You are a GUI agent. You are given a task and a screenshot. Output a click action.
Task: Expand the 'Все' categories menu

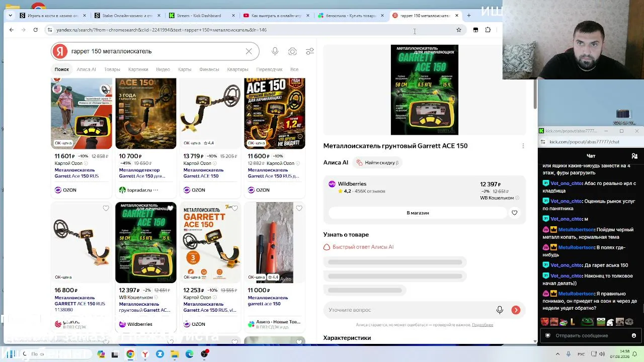294,69
